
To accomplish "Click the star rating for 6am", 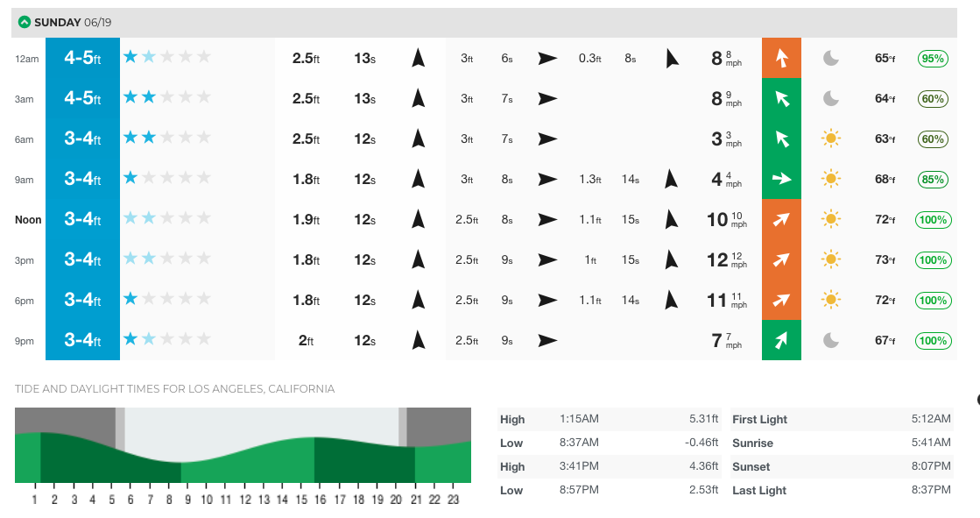I will click(x=166, y=138).
